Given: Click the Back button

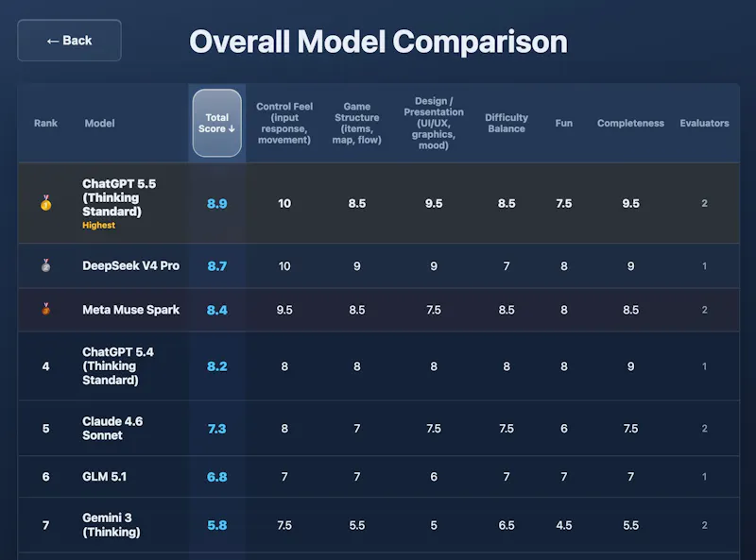Looking at the screenshot, I should [x=69, y=41].
